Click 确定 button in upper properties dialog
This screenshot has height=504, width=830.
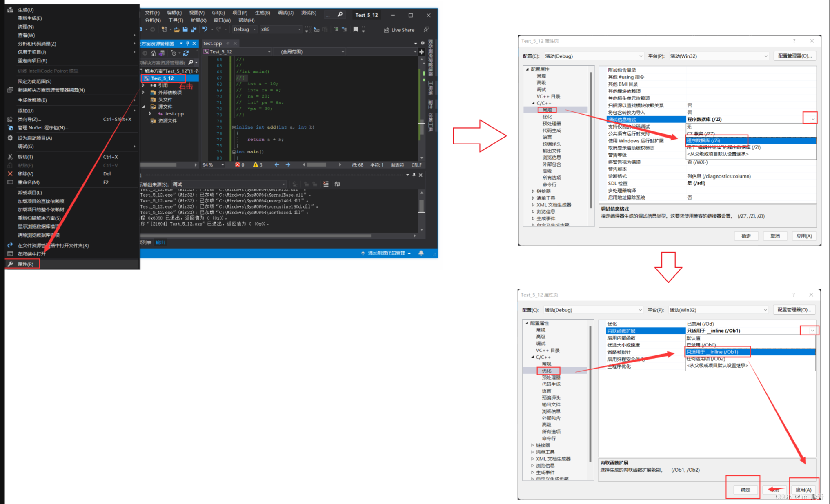click(x=746, y=236)
